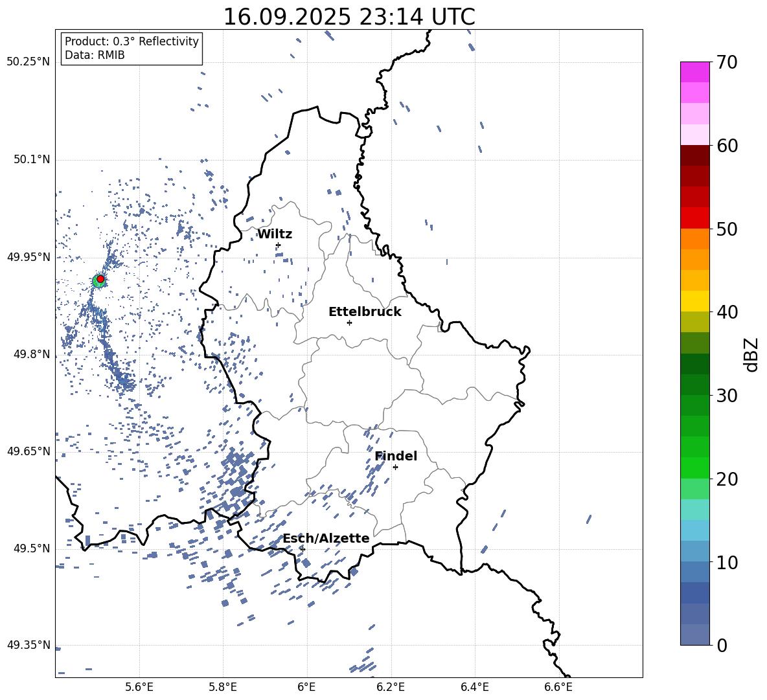Click the 49.8°N latitude label
Image resolution: width=767 pixels, height=700 pixels.
click(32, 354)
